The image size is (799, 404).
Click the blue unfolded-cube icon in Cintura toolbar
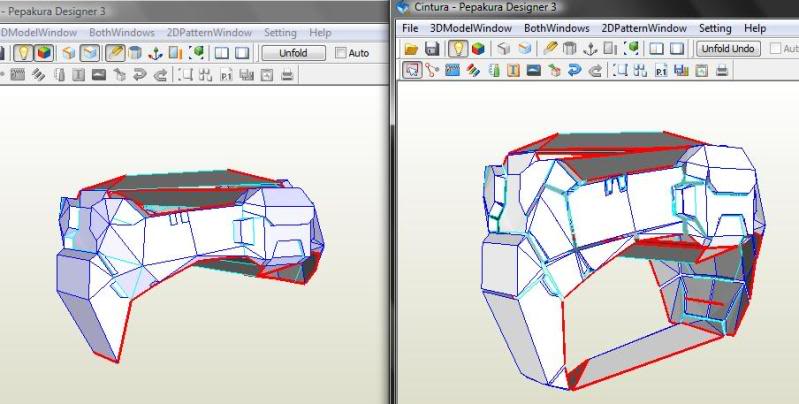point(524,49)
